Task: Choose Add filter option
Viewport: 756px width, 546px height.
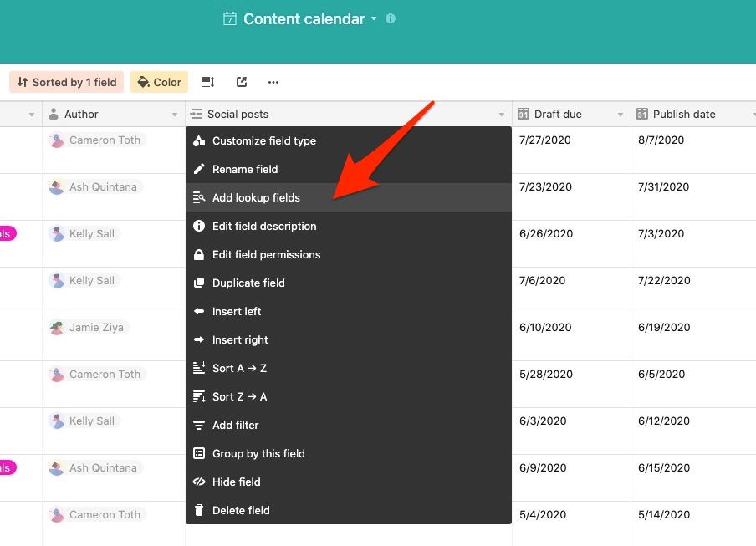Action: point(349,425)
